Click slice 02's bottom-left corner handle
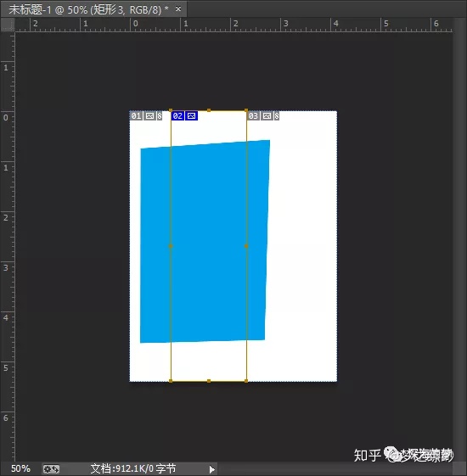This screenshot has width=467, height=476. [171, 381]
